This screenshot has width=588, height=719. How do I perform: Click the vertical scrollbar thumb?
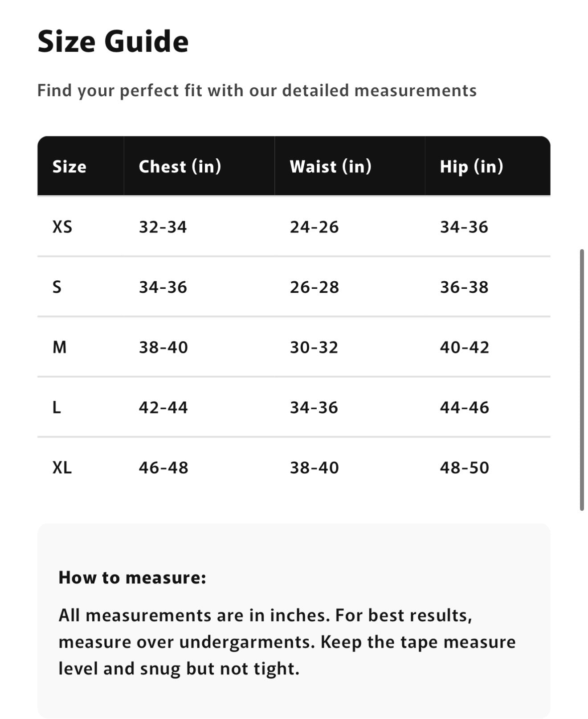click(581, 380)
